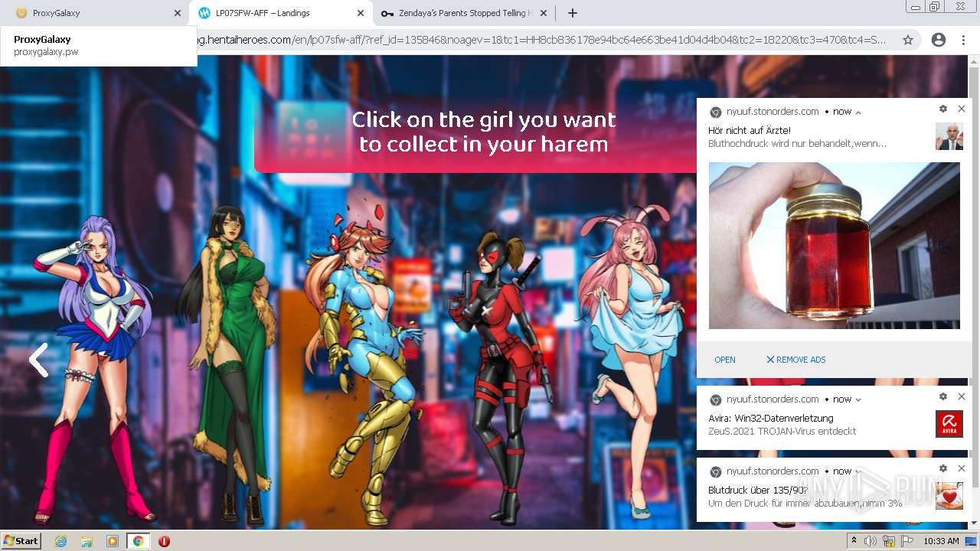Open the media player taskbar icon
The width and height of the screenshot is (980, 551).
(x=113, y=541)
